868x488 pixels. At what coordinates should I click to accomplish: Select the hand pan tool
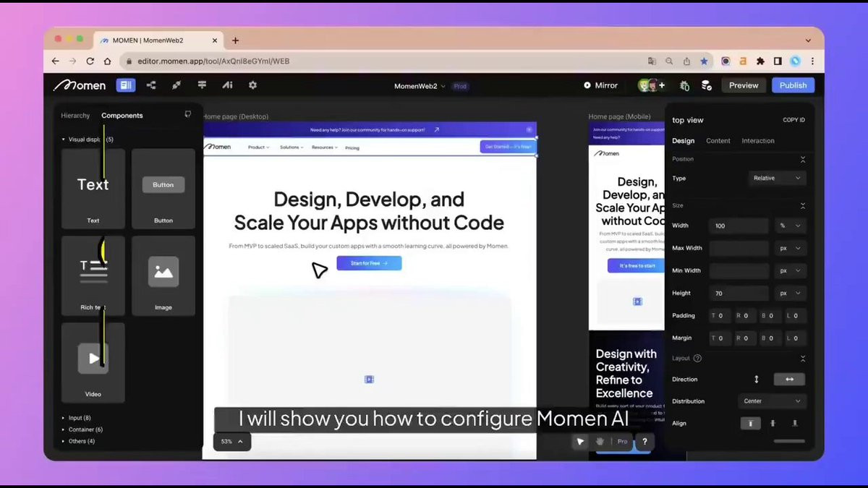coord(600,441)
